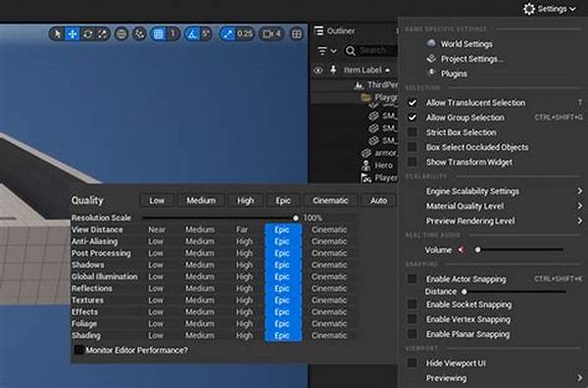This screenshot has height=388, width=588.
Task: Open the Outliner filter options icon
Action: 326,50
